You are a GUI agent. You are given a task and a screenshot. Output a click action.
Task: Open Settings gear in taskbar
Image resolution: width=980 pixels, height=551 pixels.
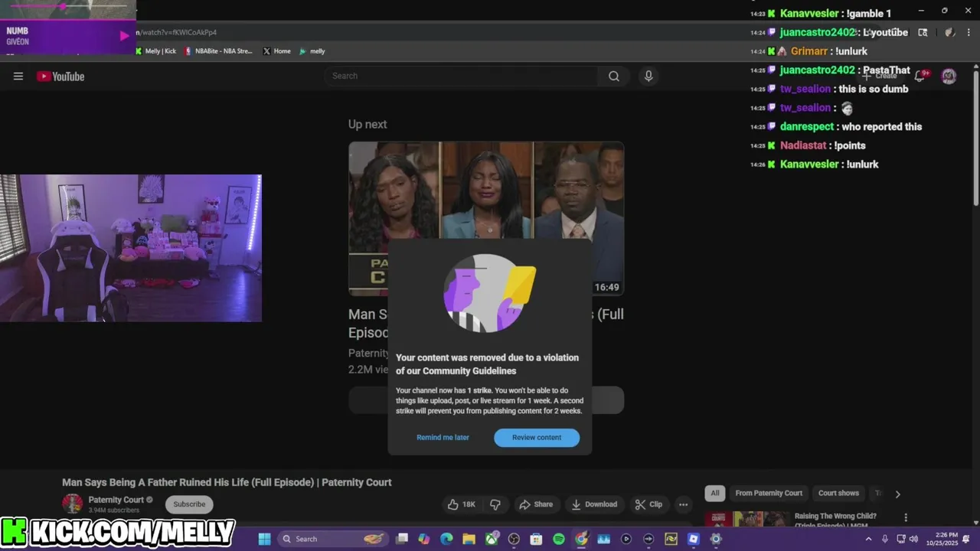[716, 539]
